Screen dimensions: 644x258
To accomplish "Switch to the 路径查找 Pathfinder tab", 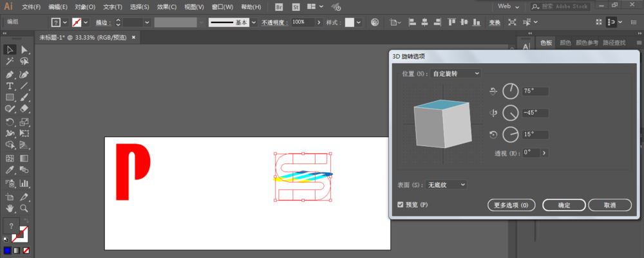I will pos(614,42).
